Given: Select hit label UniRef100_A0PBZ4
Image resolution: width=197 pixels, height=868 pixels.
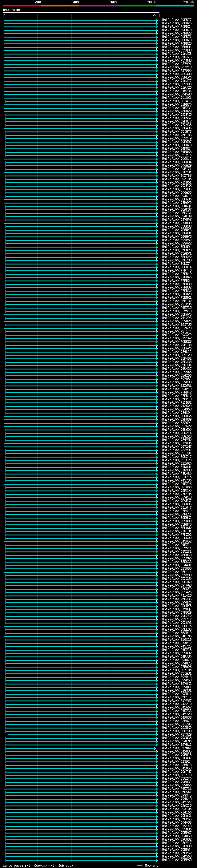Looking at the screenshot, I should (x=177, y=26).
